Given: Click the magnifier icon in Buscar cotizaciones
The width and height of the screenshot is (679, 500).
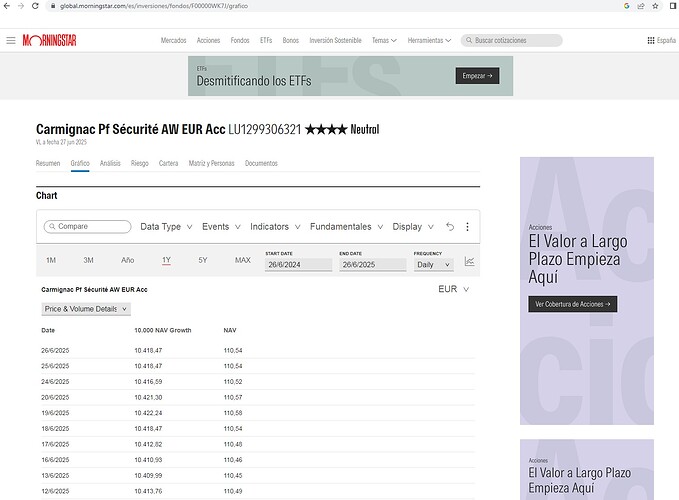Looking at the screenshot, I should (x=469, y=40).
